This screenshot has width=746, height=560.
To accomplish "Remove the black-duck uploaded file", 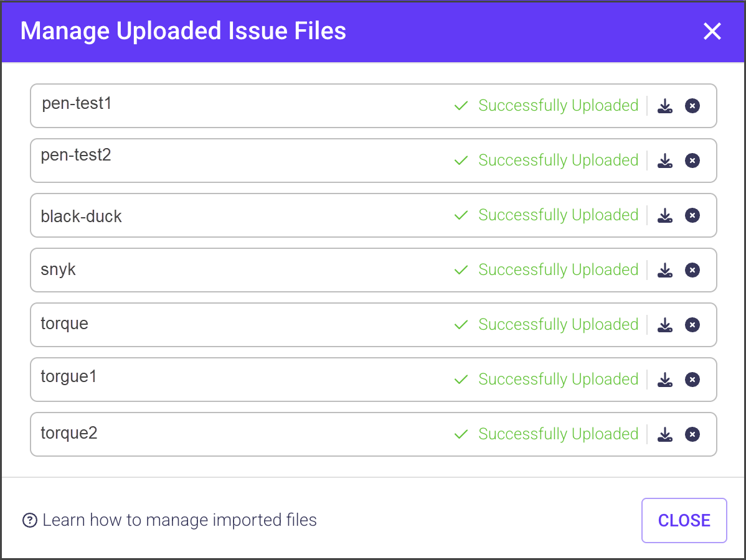I will point(692,215).
